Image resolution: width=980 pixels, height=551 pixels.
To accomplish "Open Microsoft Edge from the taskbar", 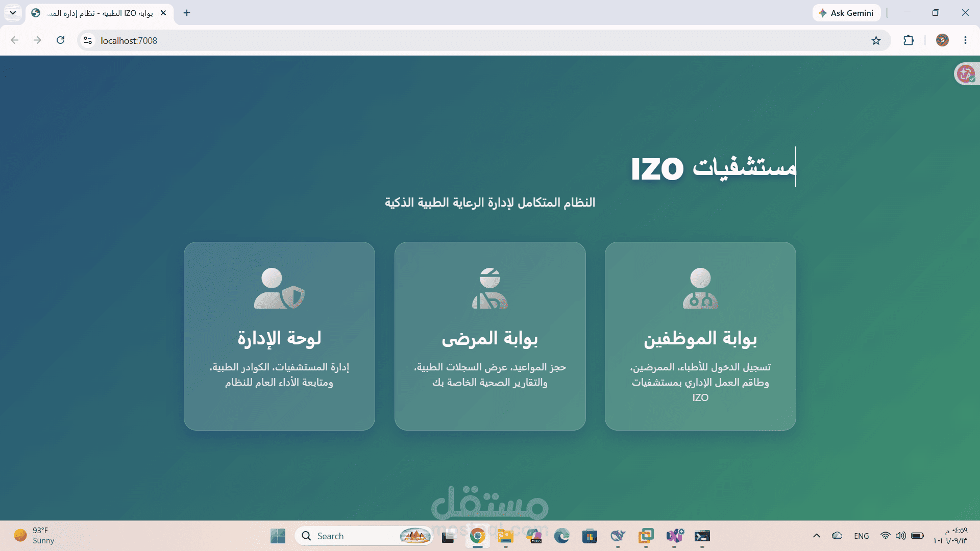I will pos(561,536).
